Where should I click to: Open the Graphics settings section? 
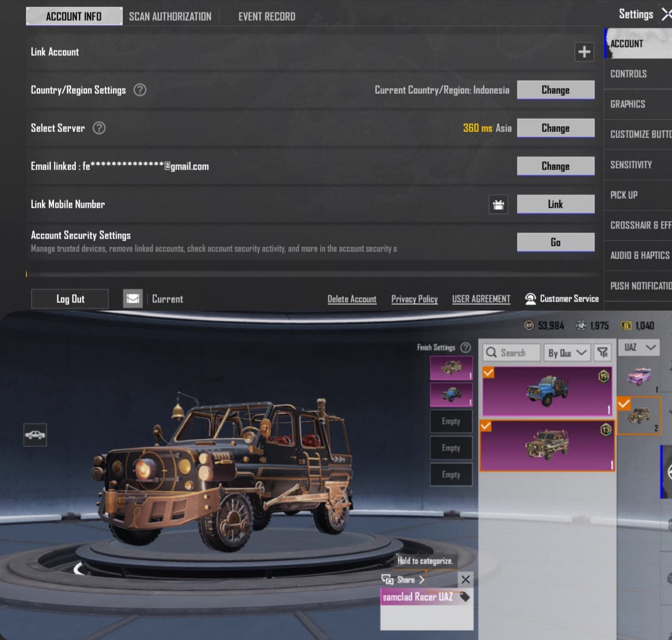click(638, 104)
